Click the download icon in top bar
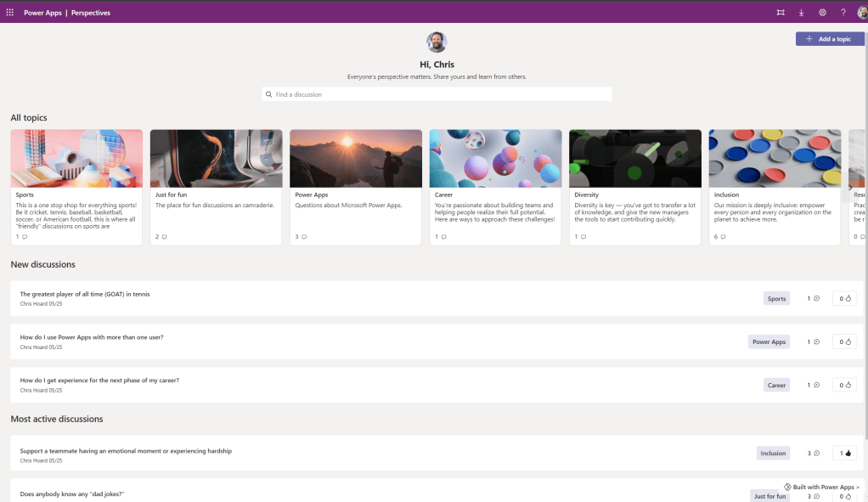The width and height of the screenshot is (868, 502). coord(802,13)
